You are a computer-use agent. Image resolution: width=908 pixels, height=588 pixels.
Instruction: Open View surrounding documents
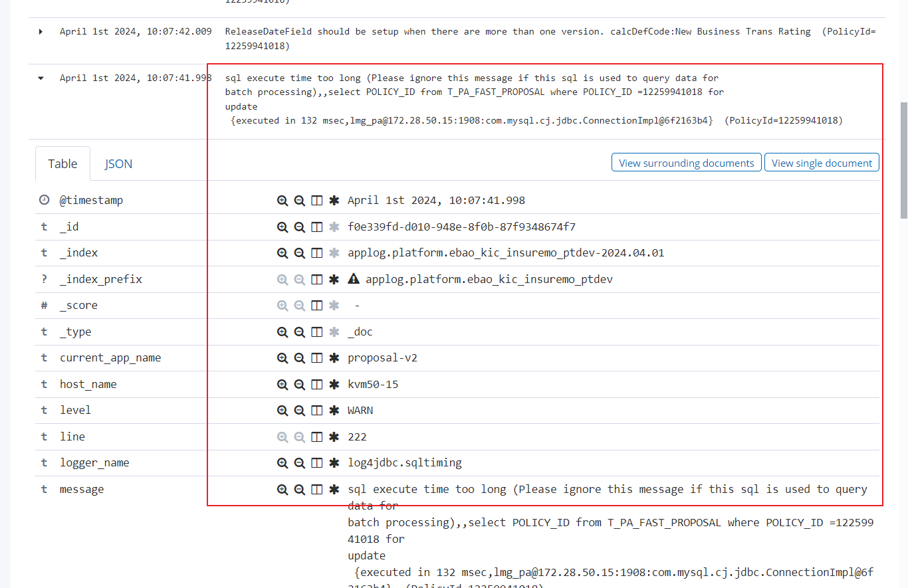tap(686, 162)
